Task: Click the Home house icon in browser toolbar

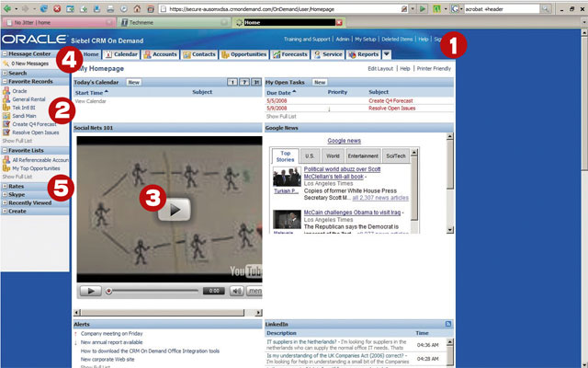Action: click(137, 8)
